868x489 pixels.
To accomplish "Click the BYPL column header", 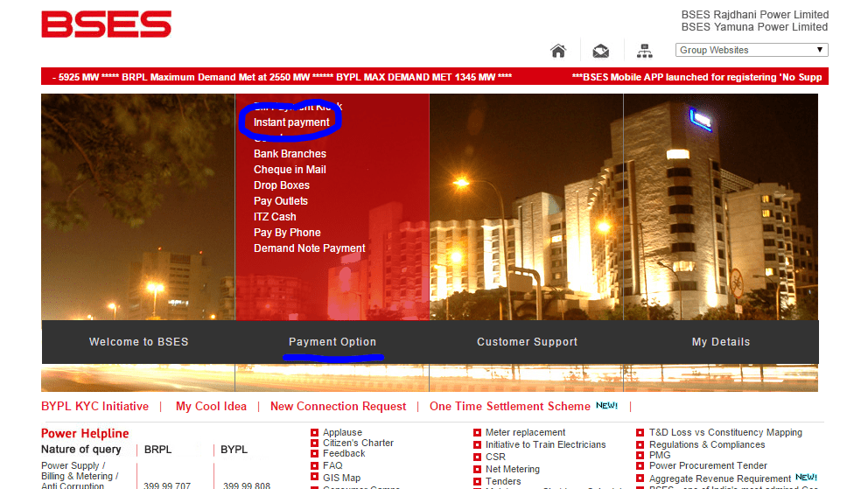I will pyautogui.click(x=234, y=450).
